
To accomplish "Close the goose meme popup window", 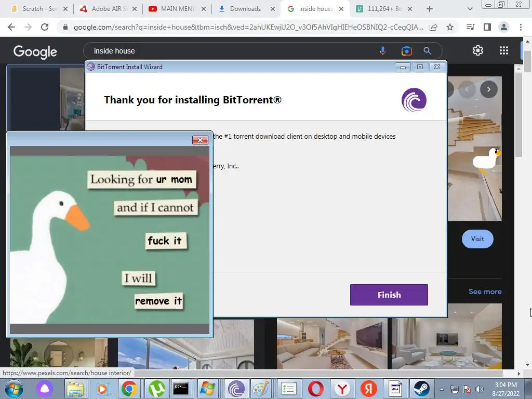I will pyautogui.click(x=200, y=140).
